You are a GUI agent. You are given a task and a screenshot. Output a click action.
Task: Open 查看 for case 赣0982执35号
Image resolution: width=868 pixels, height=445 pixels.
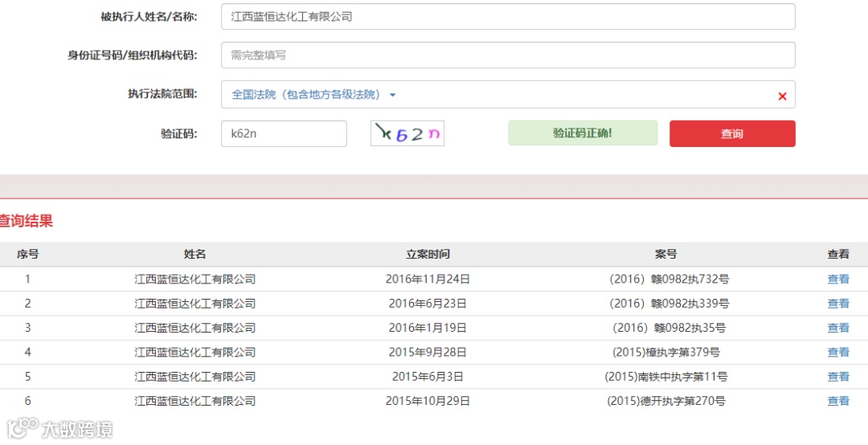(x=837, y=328)
